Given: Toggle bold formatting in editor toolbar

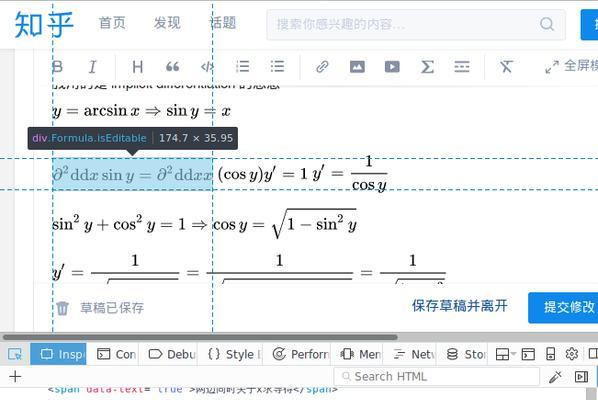Looking at the screenshot, I should [x=58, y=67].
